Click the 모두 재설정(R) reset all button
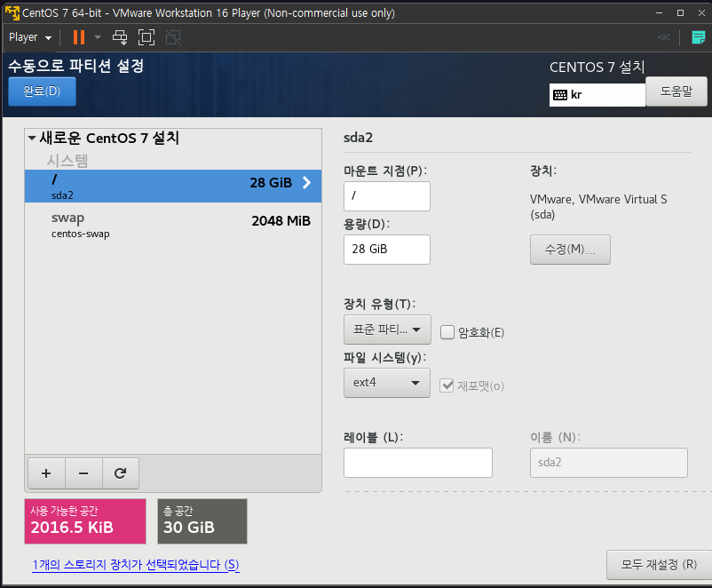Viewport: 712px width, 588px height. 659,565
